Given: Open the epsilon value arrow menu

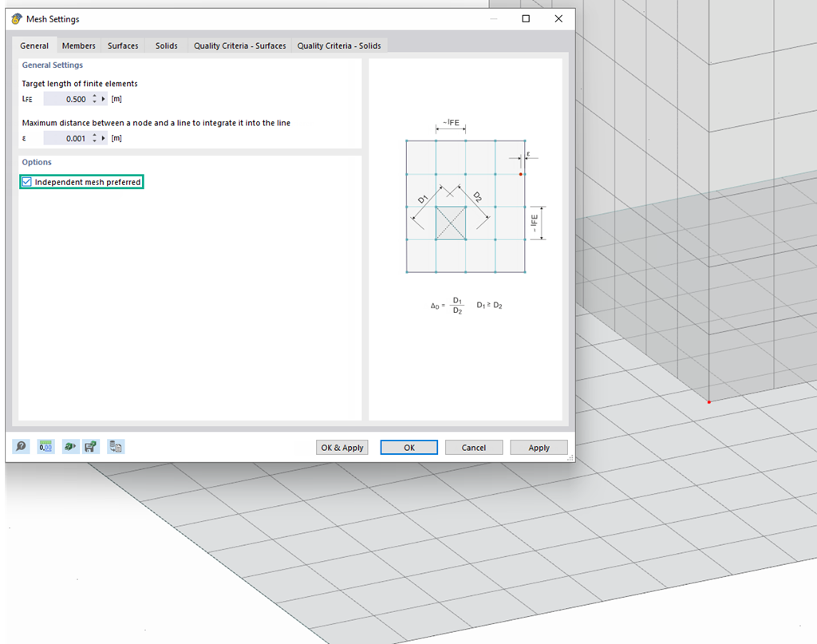Looking at the screenshot, I should click(103, 138).
